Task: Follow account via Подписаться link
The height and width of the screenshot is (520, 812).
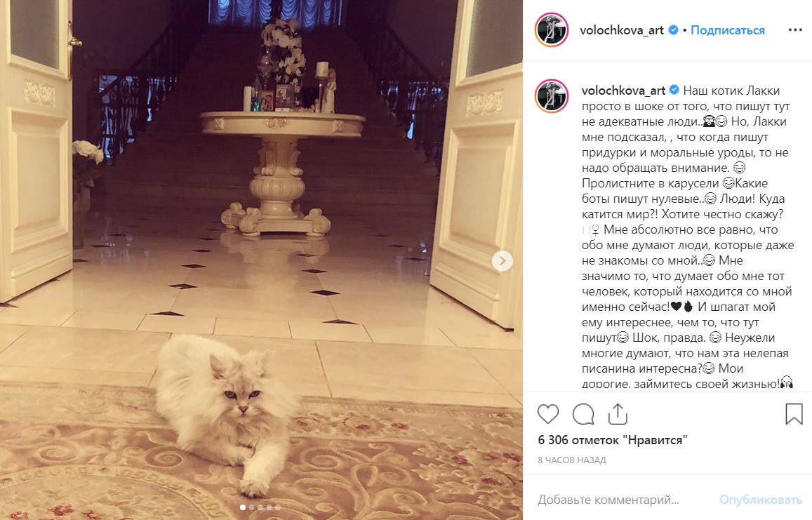Action: tap(728, 31)
